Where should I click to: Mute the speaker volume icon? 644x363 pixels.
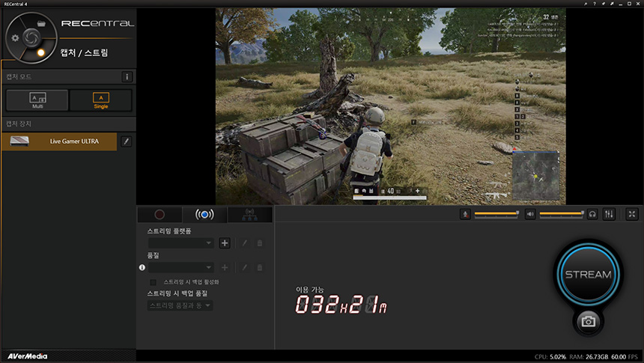tap(530, 214)
